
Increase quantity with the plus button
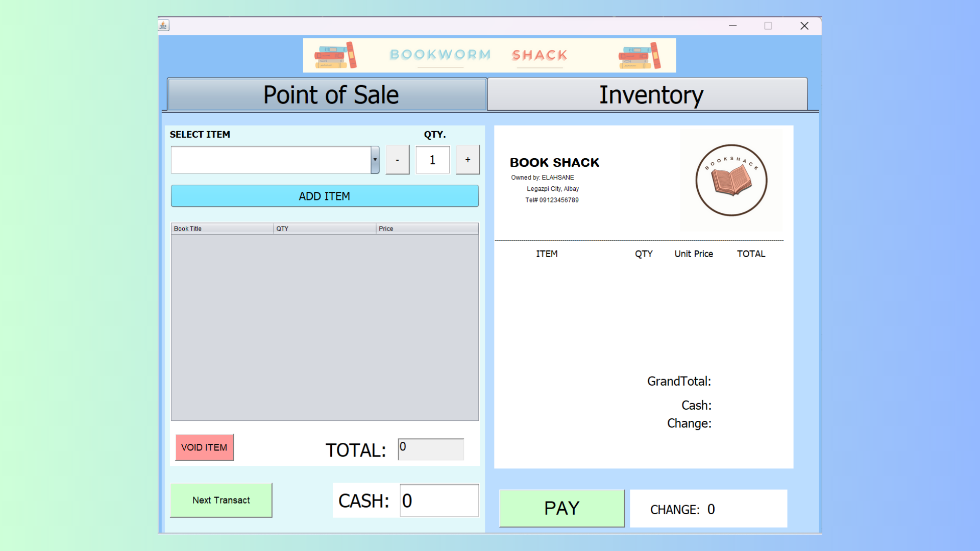[468, 160]
